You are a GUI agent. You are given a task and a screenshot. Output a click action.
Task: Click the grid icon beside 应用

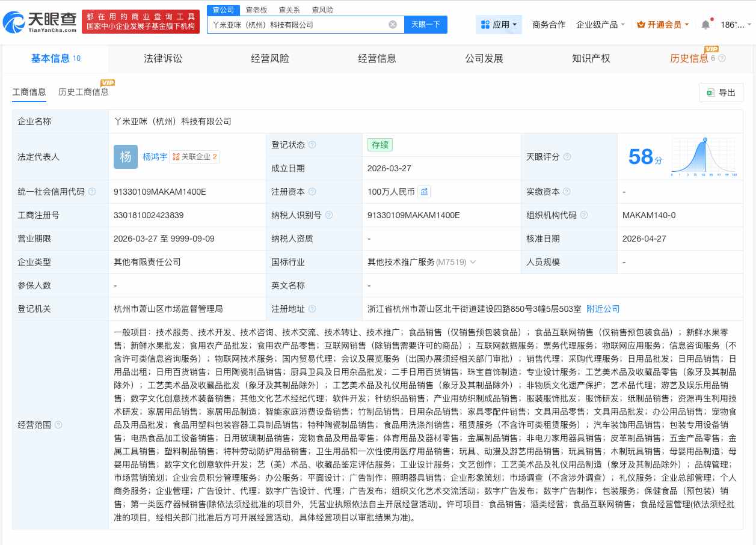click(486, 25)
